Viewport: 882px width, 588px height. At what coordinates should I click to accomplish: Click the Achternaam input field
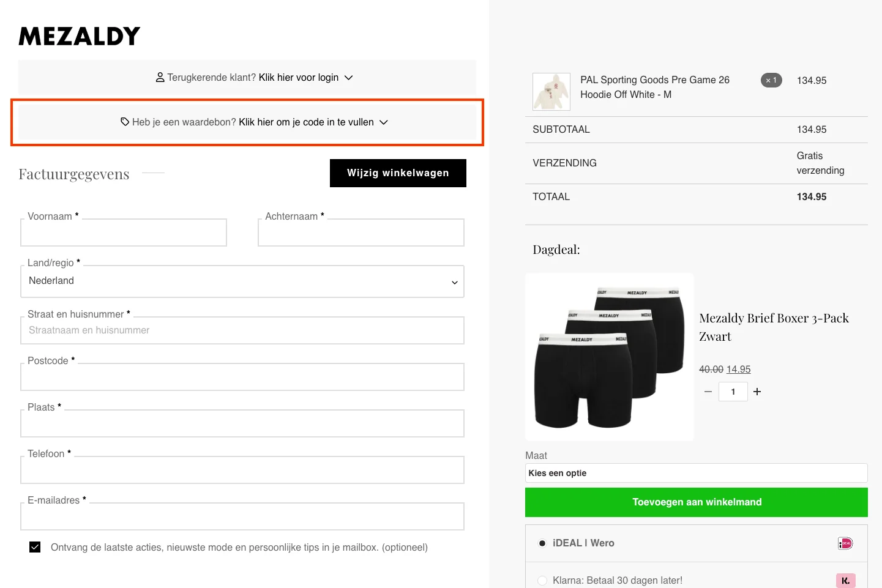361,233
